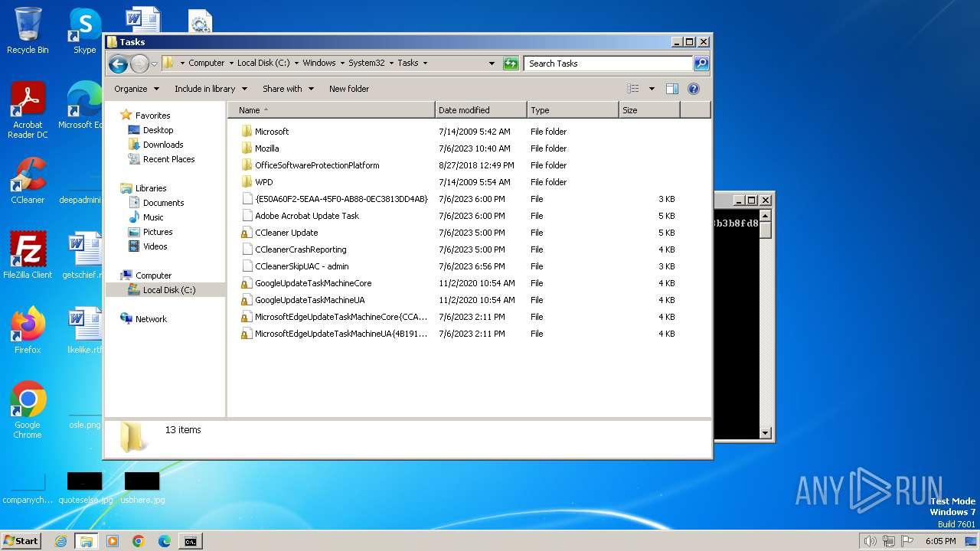Open the Include in library menu
Image resolution: width=980 pixels, height=551 pixels.
click(x=210, y=89)
